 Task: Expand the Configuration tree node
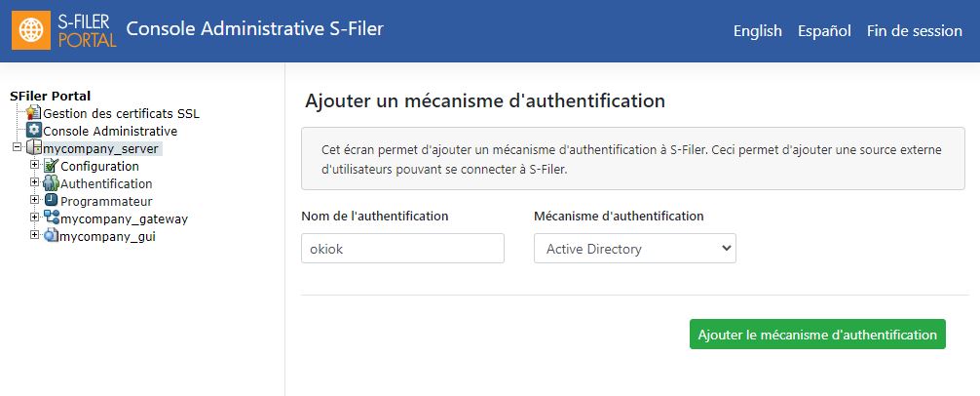point(34,165)
